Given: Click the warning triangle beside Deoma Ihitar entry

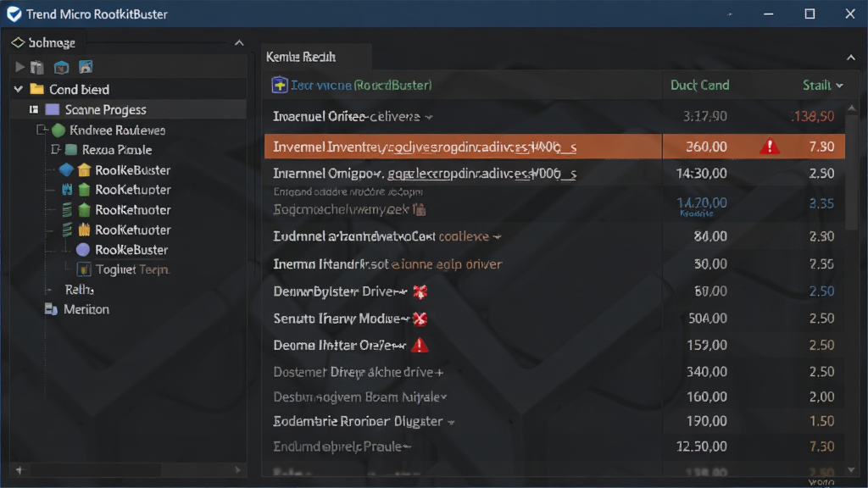Looking at the screenshot, I should click(x=420, y=346).
